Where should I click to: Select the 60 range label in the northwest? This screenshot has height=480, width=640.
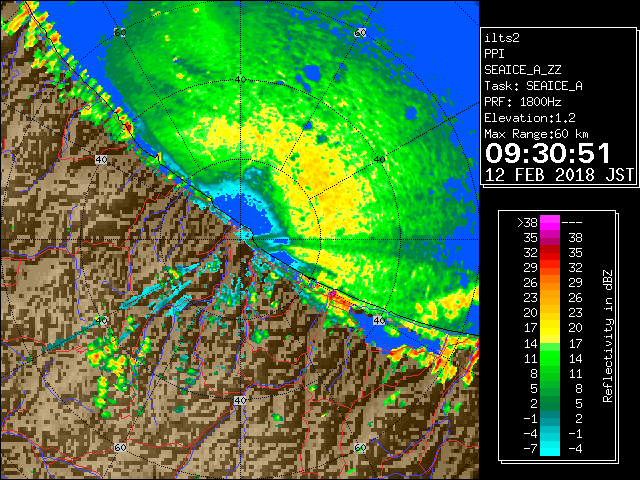pyautogui.click(x=120, y=32)
